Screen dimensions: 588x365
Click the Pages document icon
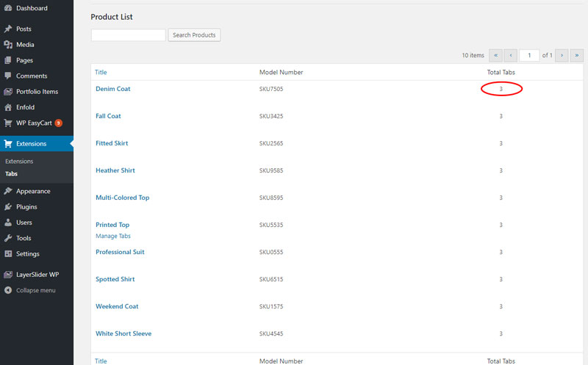coord(8,60)
